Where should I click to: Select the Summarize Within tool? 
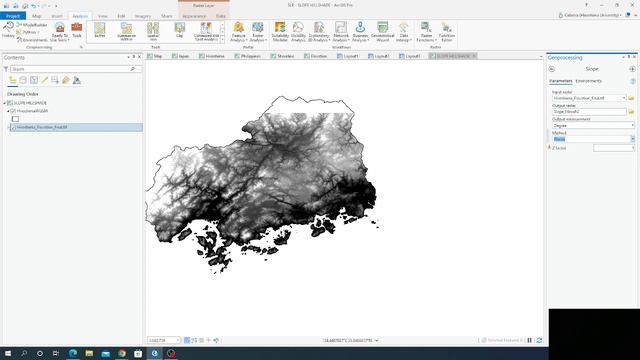pos(127,31)
